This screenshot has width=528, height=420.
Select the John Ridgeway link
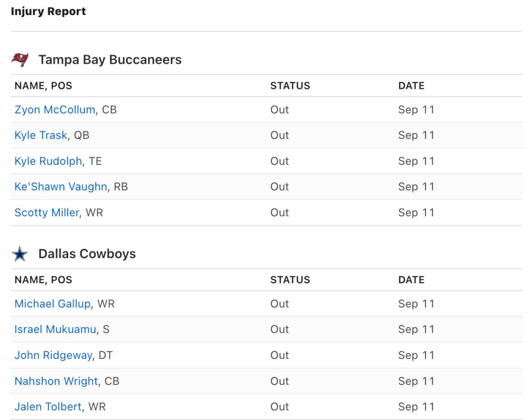(53, 355)
